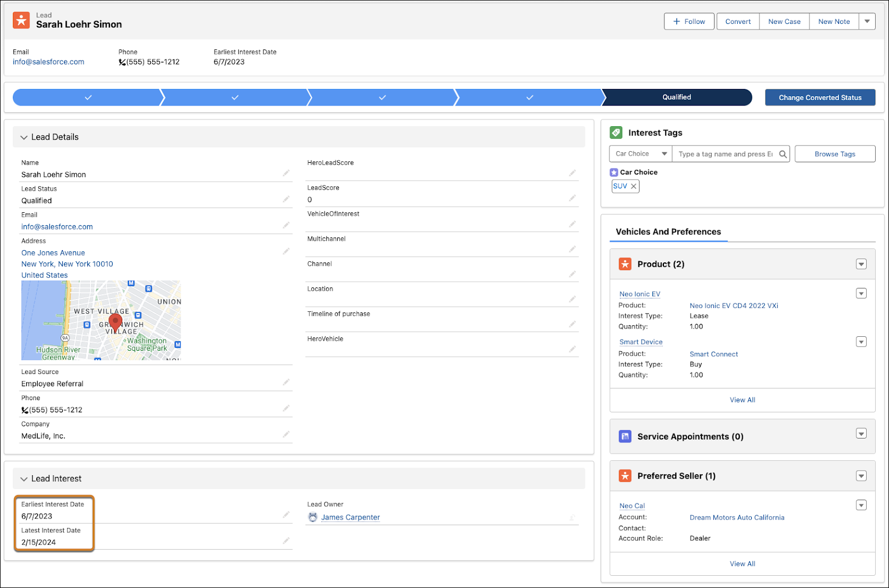Click the pencil icon beside Email in Lead Details

tap(286, 225)
